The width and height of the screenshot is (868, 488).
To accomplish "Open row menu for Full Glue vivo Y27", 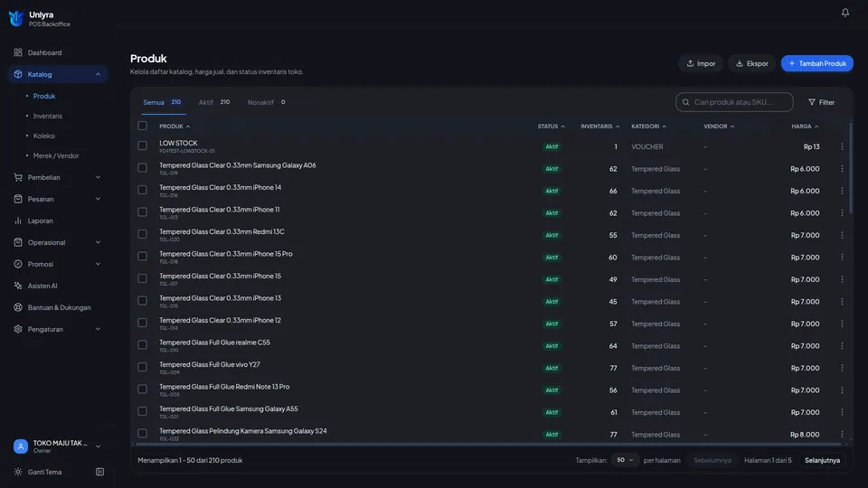I will (842, 368).
